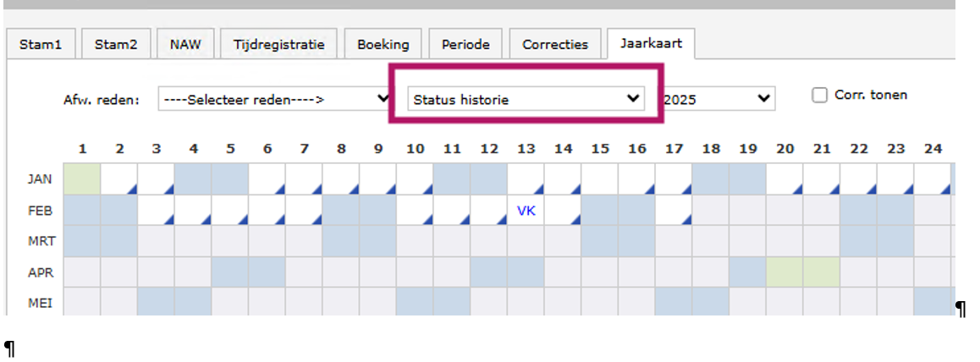This screenshot has height=362, width=980.
Task: Click the JAN month row label
Action: [40, 180]
